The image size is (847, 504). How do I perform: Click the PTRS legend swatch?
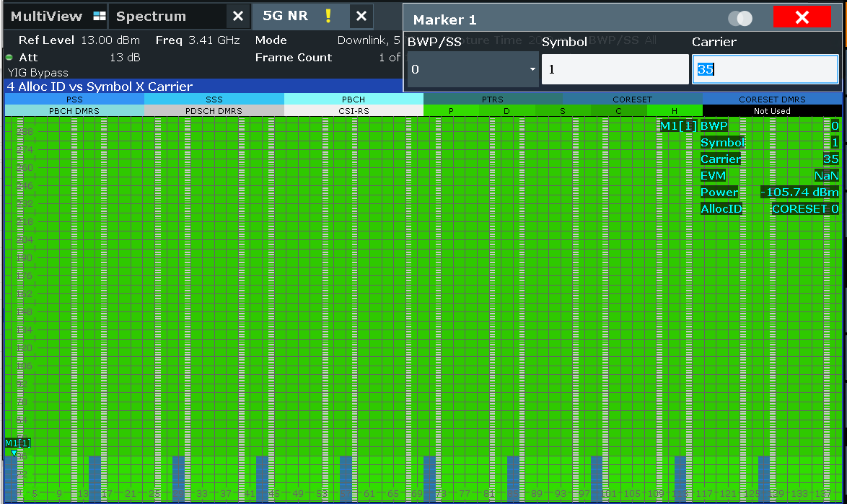[x=493, y=100]
